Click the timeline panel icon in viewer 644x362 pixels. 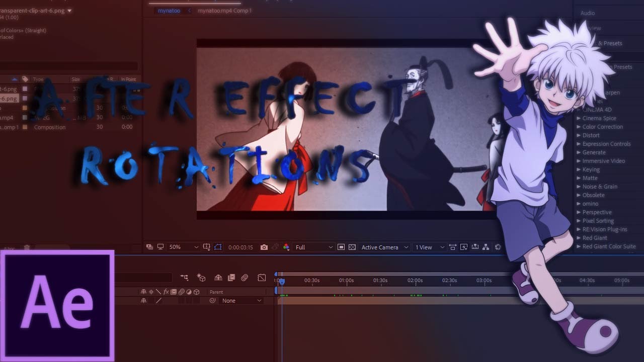point(474,247)
